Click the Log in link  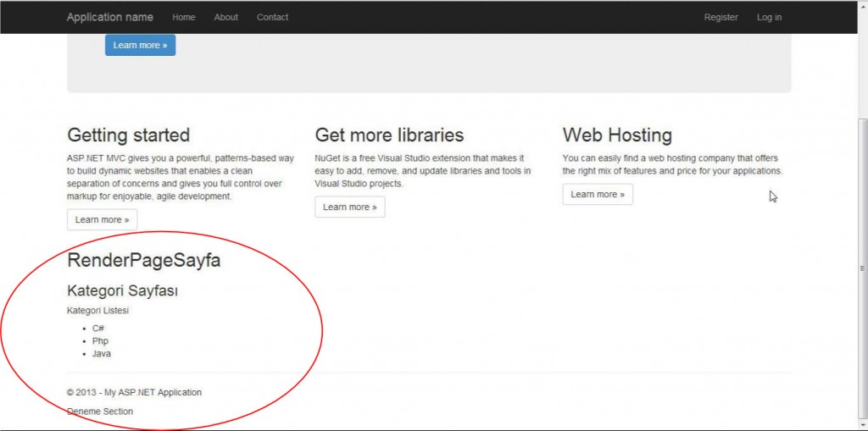coord(769,17)
